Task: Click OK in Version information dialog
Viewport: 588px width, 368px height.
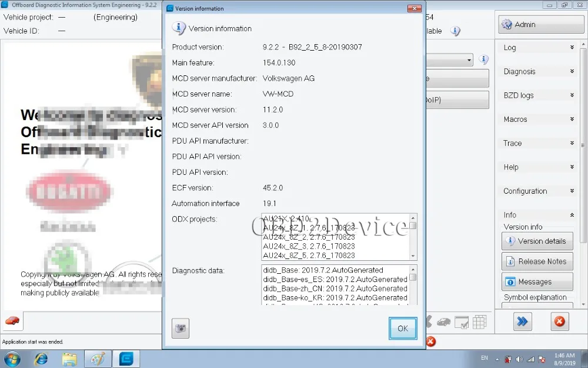Action: coord(403,328)
